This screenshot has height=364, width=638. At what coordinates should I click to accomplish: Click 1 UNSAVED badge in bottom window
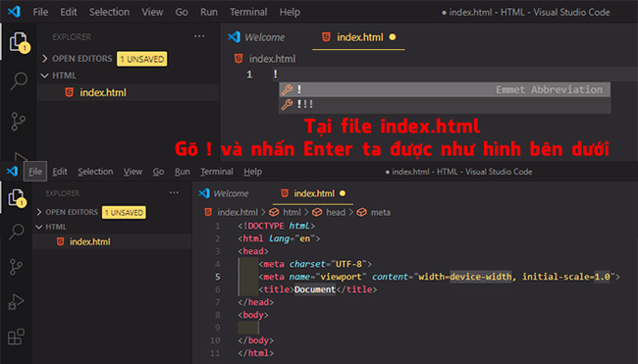(124, 212)
